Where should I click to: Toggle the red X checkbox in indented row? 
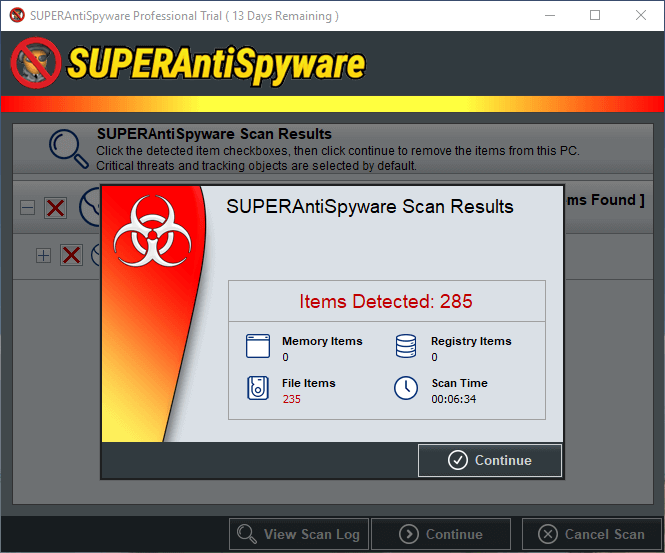[71, 255]
